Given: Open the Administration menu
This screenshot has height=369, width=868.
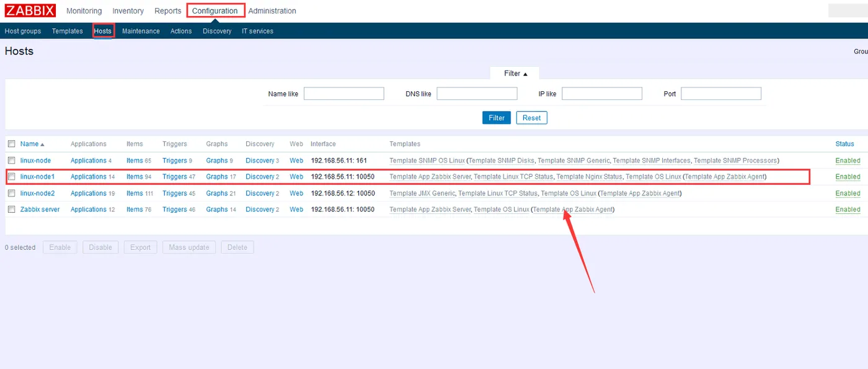Looking at the screenshot, I should (272, 11).
